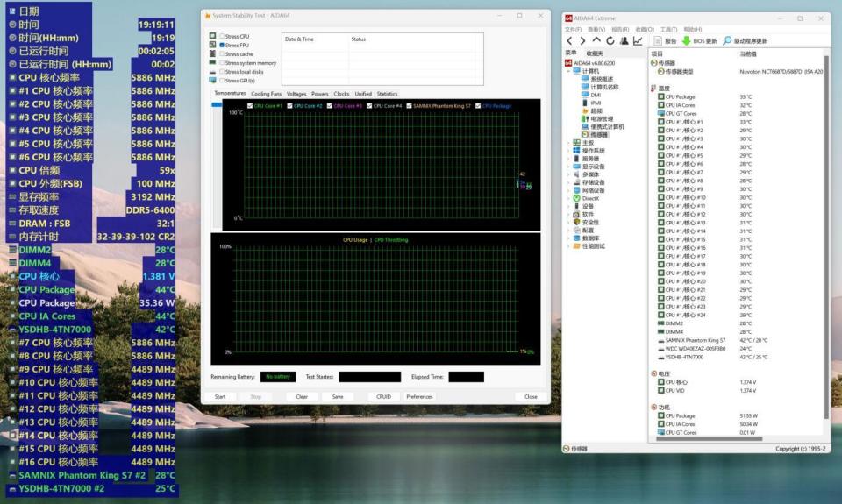Collapse the 计算机 tree node

568,71
